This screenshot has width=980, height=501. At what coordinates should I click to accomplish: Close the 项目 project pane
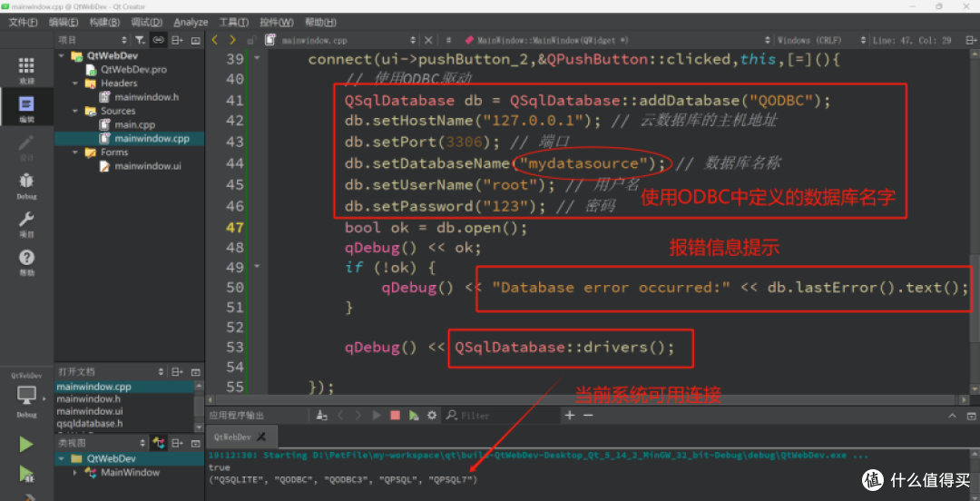click(196, 40)
